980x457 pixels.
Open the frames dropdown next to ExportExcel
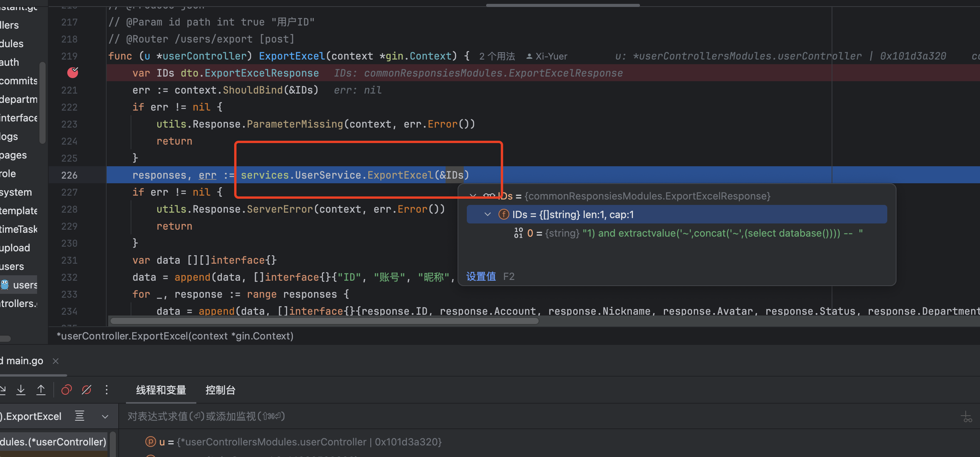(x=105, y=416)
